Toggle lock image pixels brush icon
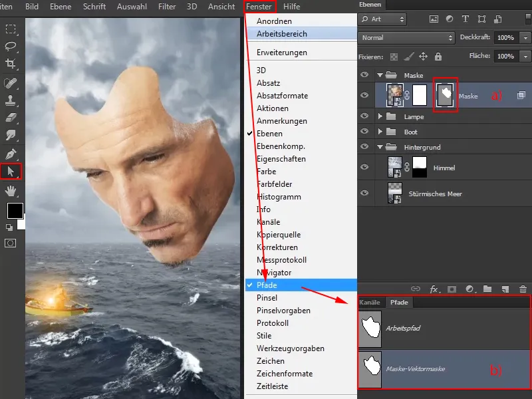The image size is (532, 399). click(408, 57)
